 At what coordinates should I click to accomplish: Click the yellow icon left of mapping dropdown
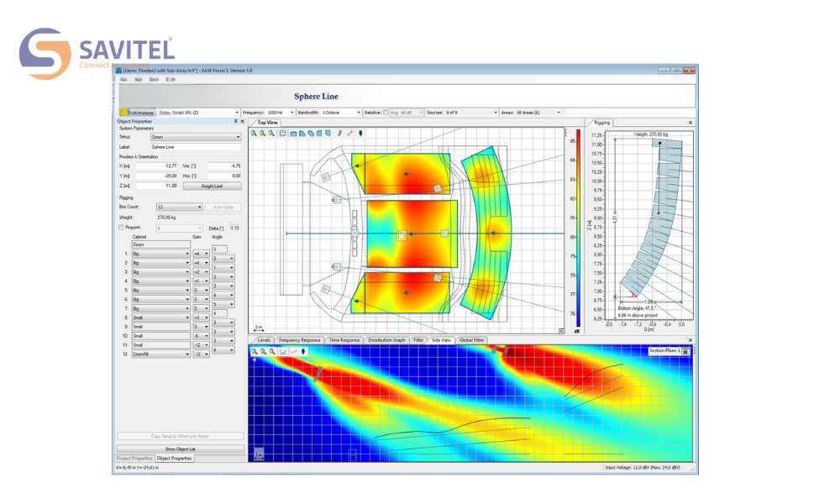123,112
